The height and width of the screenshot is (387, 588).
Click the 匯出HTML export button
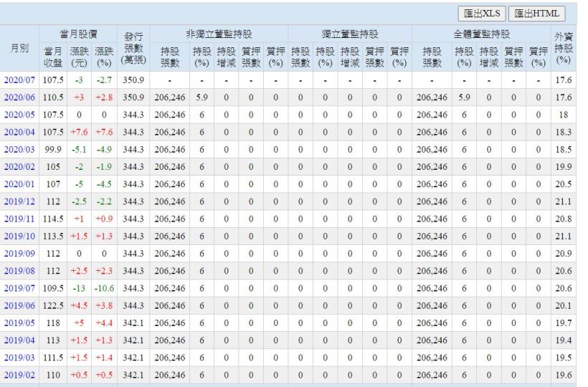point(536,14)
